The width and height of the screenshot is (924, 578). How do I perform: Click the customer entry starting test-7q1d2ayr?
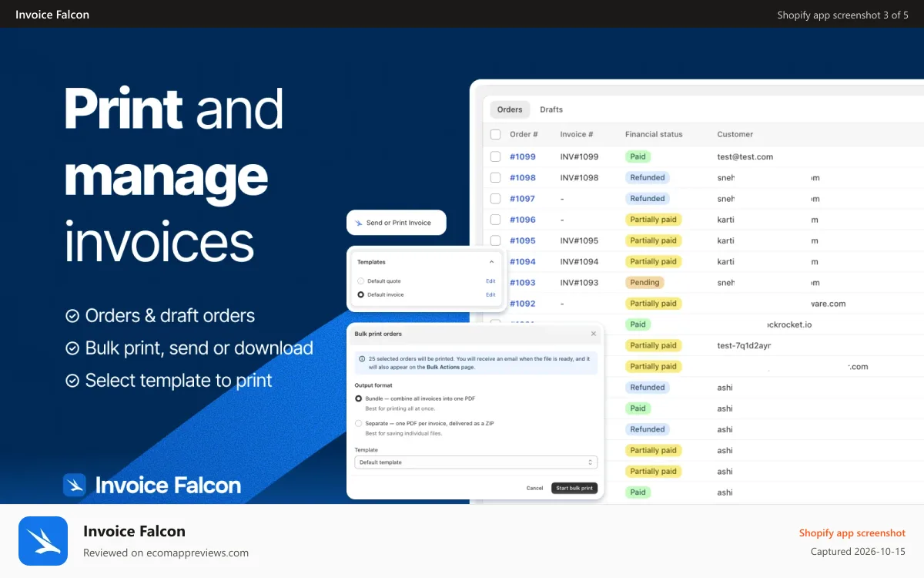745,345
